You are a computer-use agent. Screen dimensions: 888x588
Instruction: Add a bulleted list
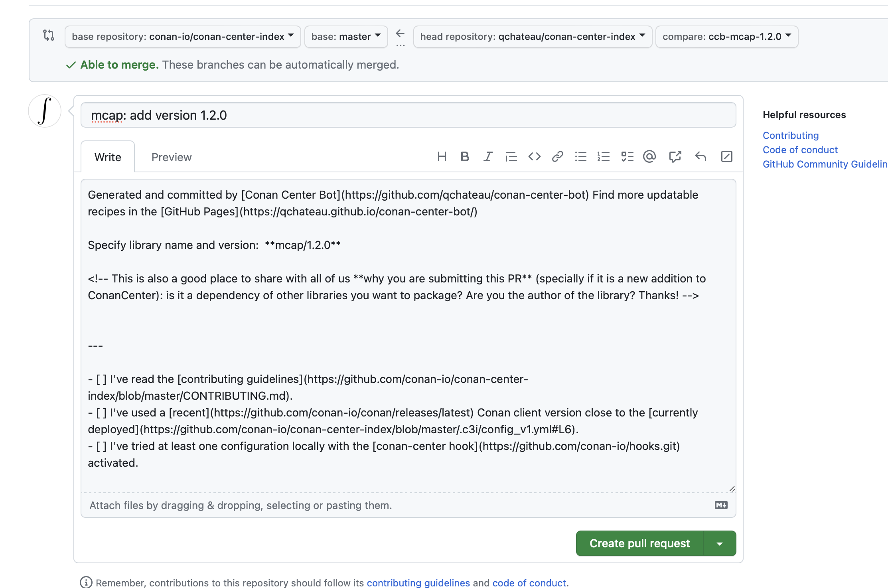pyautogui.click(x=580, y=156)
